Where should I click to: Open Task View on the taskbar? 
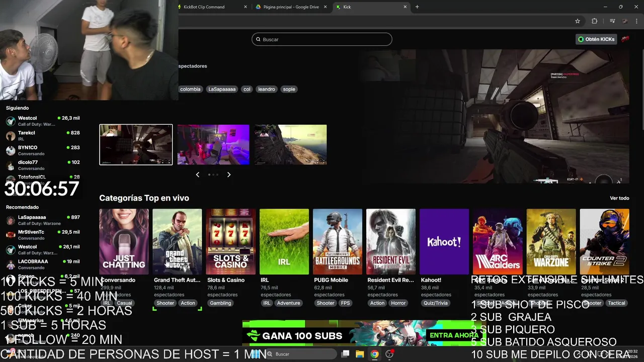tap(345, 354)
